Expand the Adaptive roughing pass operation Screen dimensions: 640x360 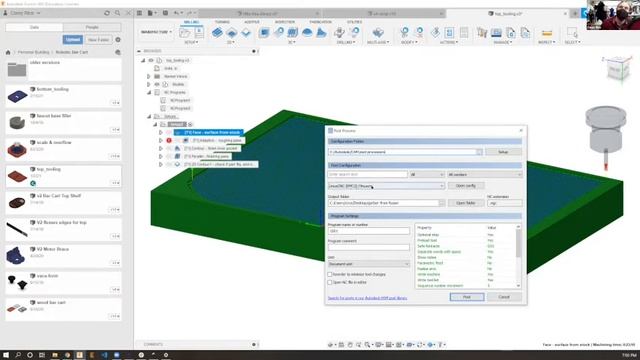tap(160, 140)
